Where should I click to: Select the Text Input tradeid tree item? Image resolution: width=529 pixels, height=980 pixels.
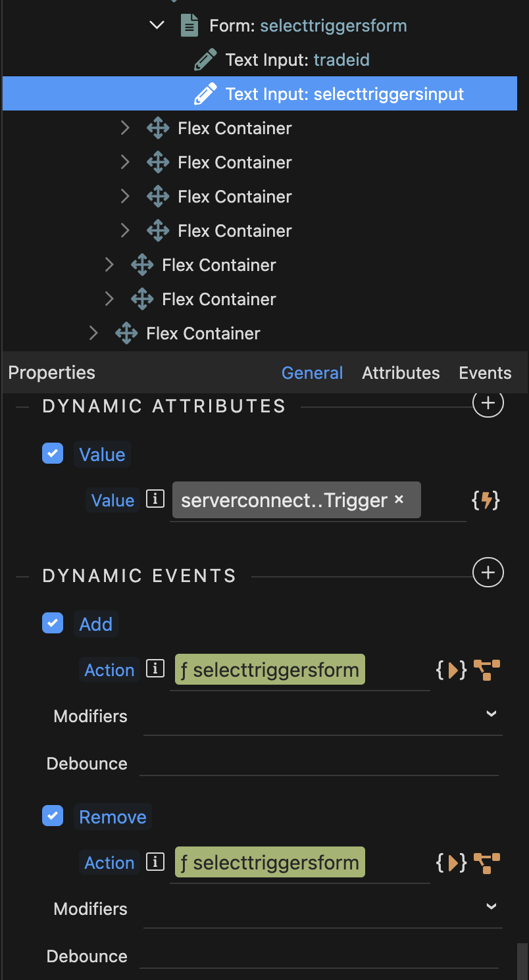pyautogui.click(x=297, y=60)
